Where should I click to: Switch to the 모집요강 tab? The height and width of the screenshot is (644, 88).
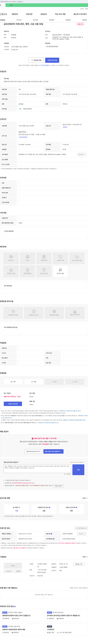[2, 20]
